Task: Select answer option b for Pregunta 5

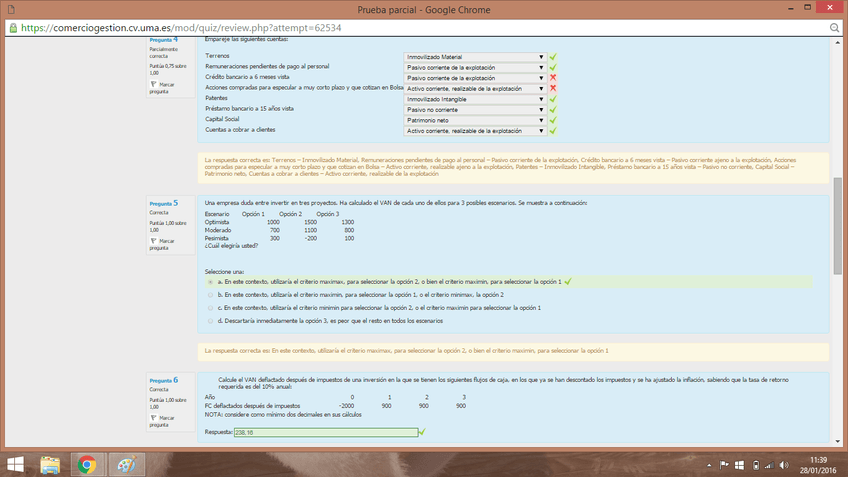Action: [210, 295]
